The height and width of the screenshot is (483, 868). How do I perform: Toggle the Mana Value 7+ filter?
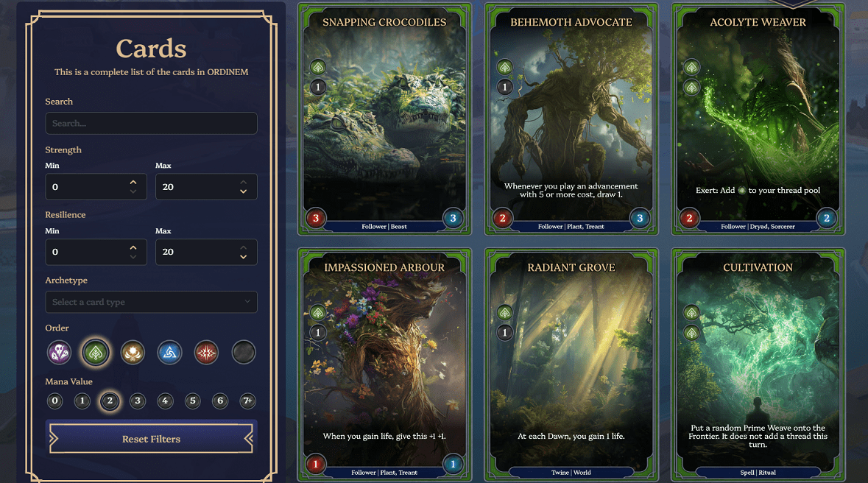click(247, 401)
